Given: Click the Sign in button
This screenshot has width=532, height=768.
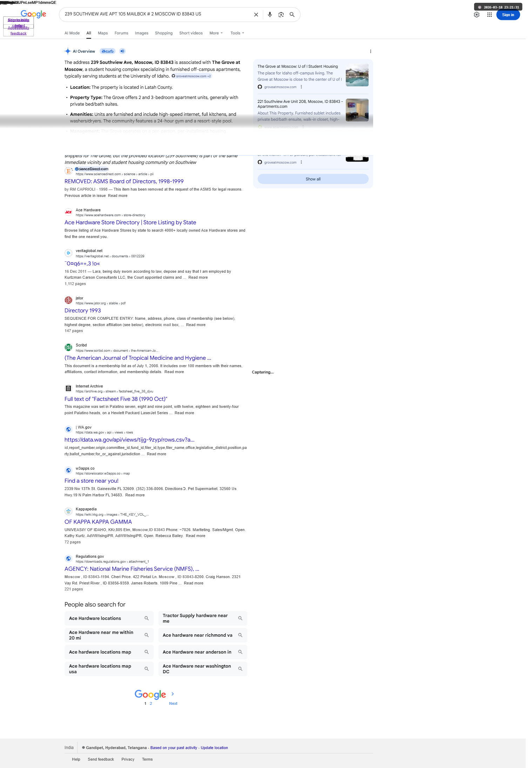Looking at the screenshot, I should (508, 15).
